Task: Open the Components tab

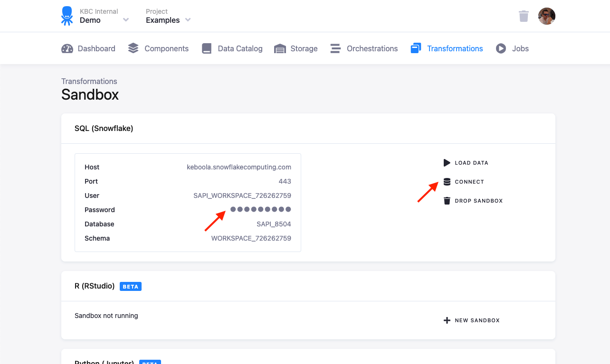Action: coord(158,48)
